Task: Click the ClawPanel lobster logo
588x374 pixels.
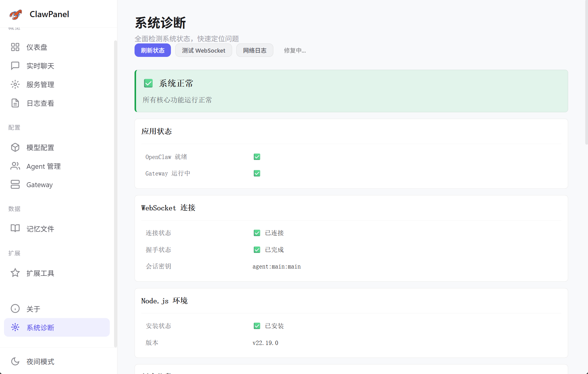Action: click(x=15, y=14)
